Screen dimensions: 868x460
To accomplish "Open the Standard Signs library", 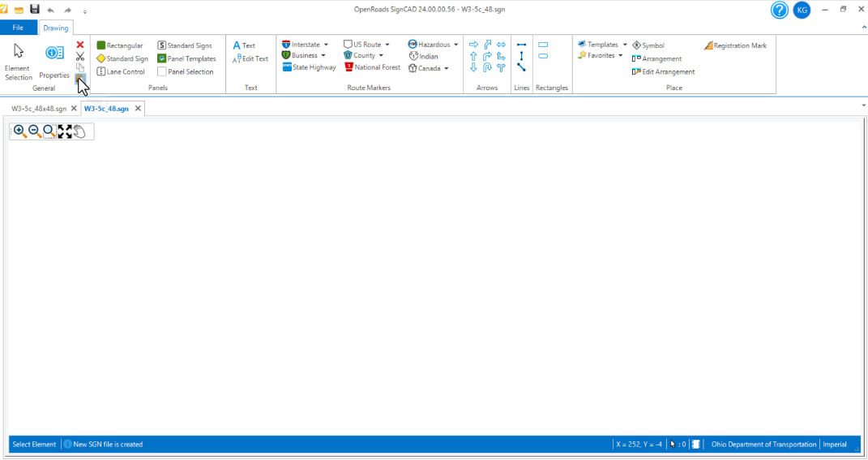I will (x=184, y=45).
